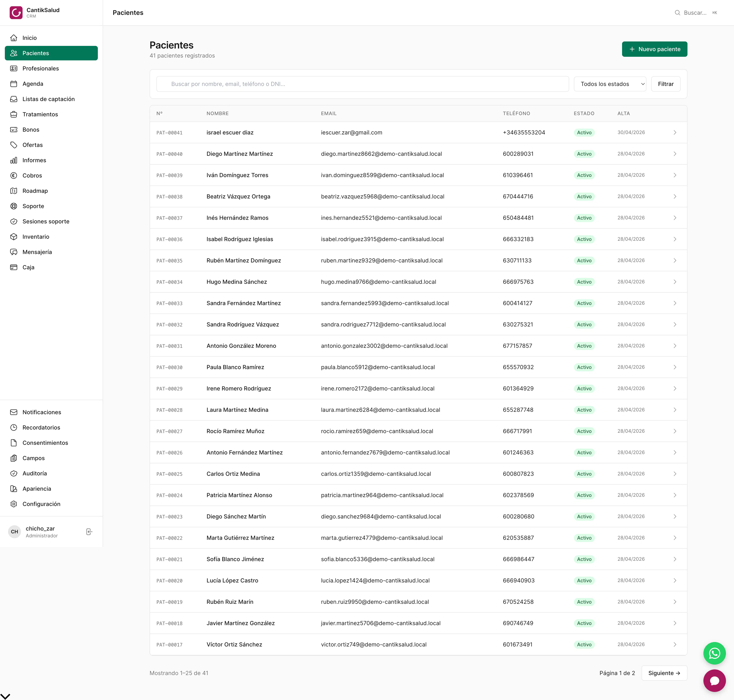Go to Pacientes in the sidebar
The height and width of the screenshot is (700, 734).
51,53
